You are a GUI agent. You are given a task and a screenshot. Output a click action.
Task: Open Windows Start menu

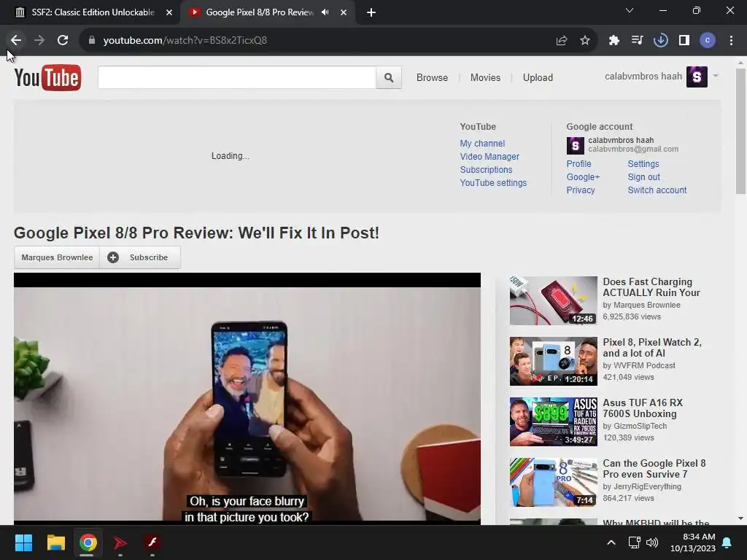[x=23, y=542]
